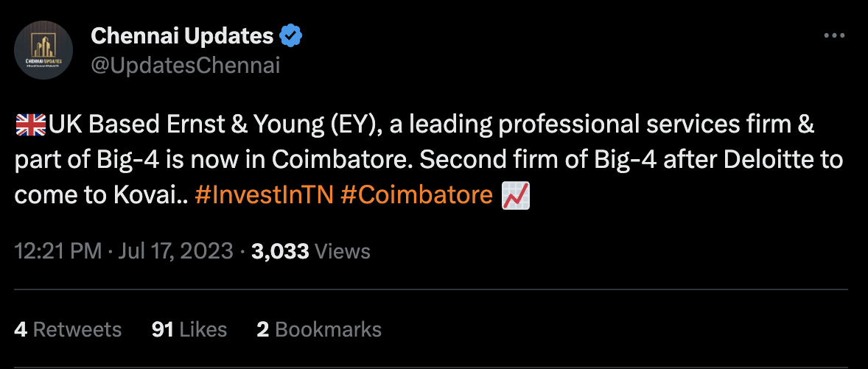Show the 91 Likes list
Viewport: 868px width, 369px height.
click(189, 330)
